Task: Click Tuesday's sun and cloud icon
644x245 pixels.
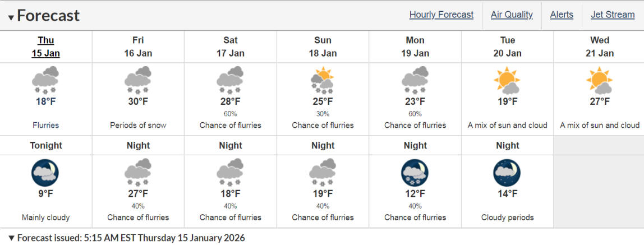Action: coord(507,80)
